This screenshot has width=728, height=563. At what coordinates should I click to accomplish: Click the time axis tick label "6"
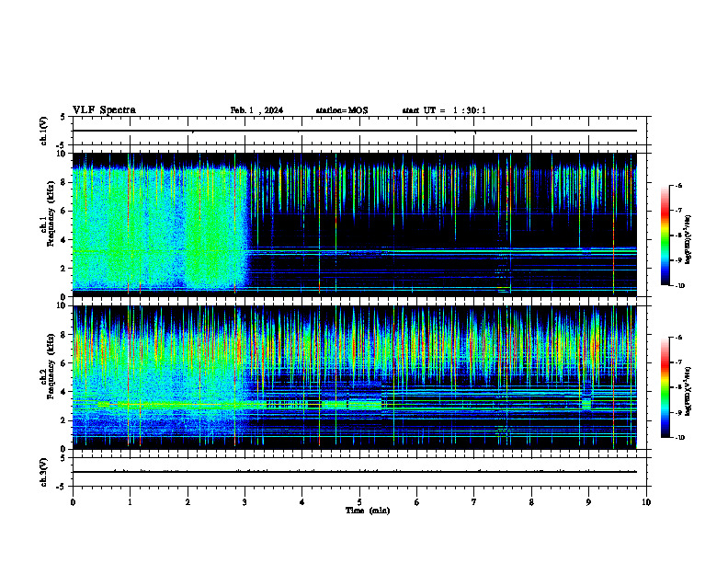click(x=417, y=502)
